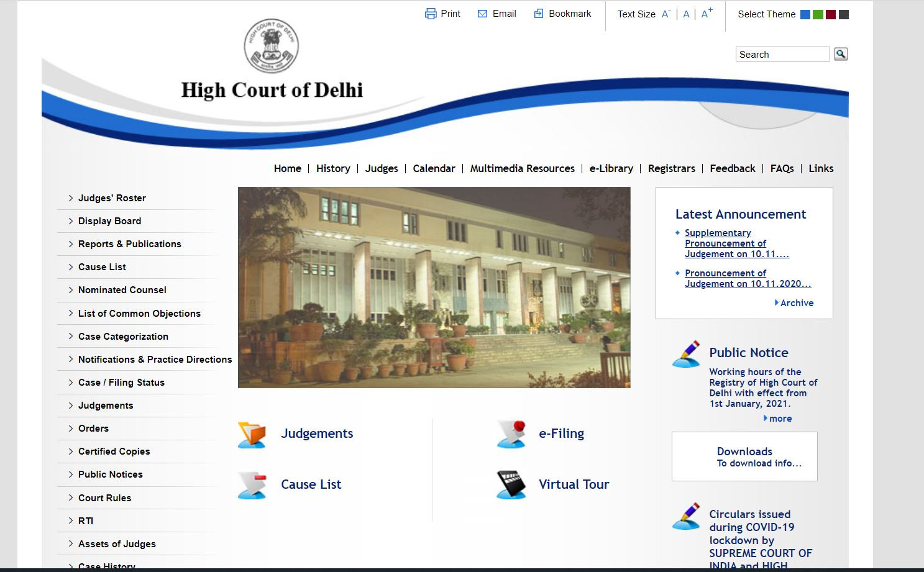The width and height of the screenshot is (924, 572).
Task: Decrease text size with A- button
Action: [666, 14]
